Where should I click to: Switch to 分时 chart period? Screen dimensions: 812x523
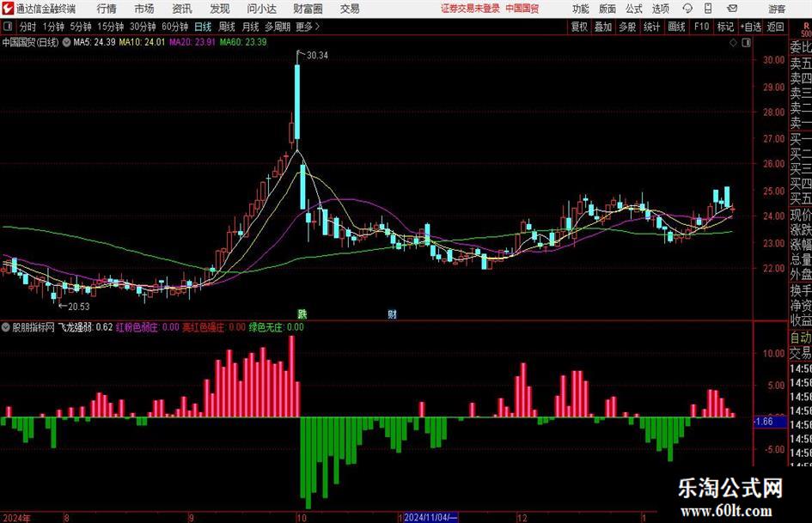(28, 27)
